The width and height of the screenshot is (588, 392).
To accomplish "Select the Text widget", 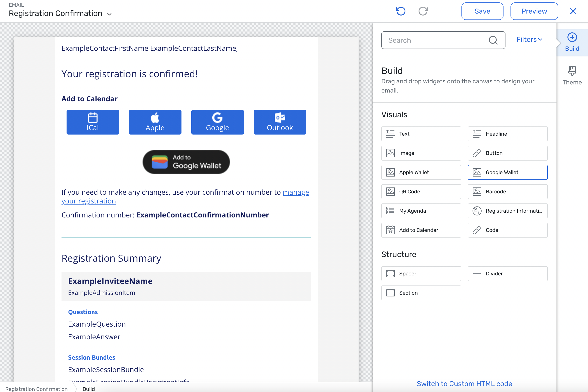I will (421, 134).
